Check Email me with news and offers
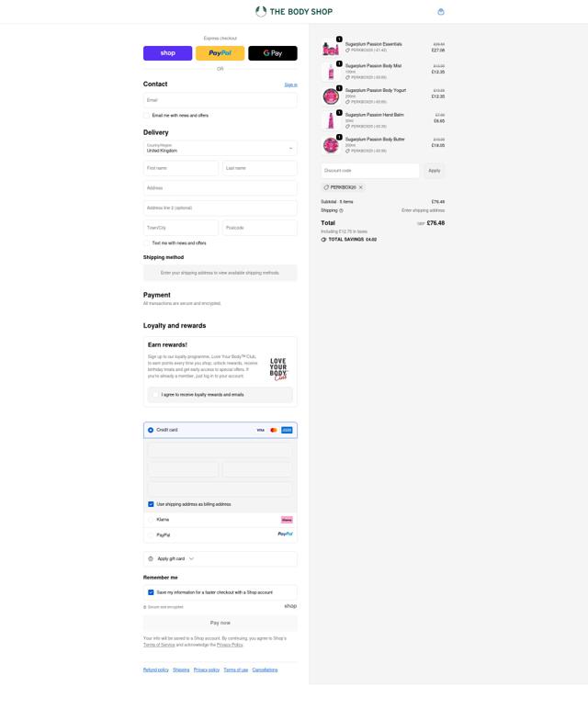The width and height of the screenshot is (588, 709). click(x=147, y=116)
